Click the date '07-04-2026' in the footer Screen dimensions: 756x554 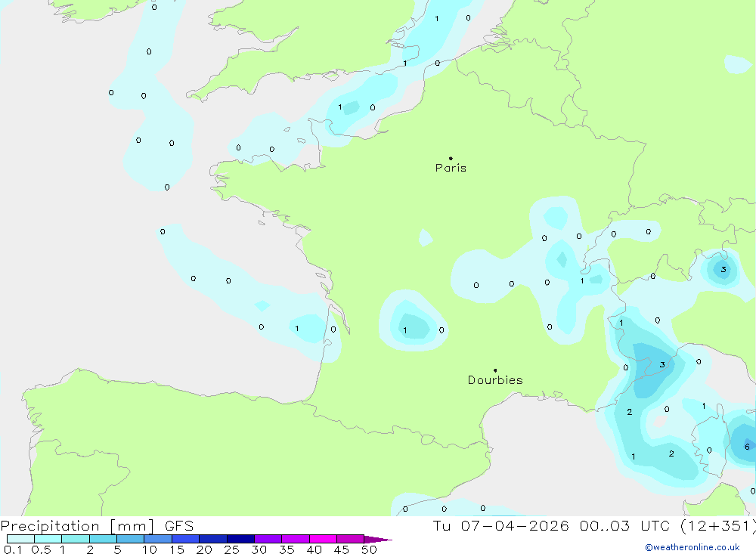pyautogui.click(x=514, y=525)
